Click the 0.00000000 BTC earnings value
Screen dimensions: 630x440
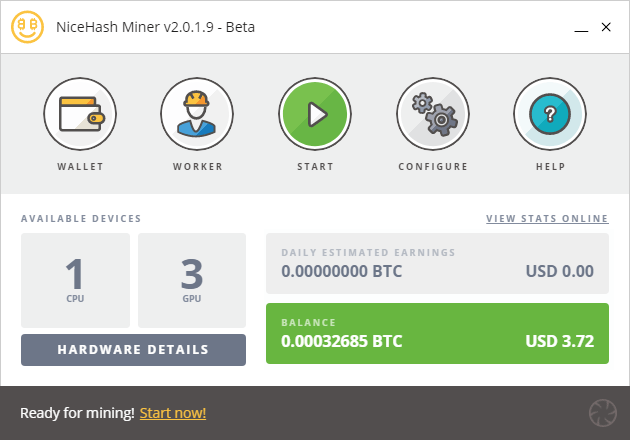tap(342, 271)
